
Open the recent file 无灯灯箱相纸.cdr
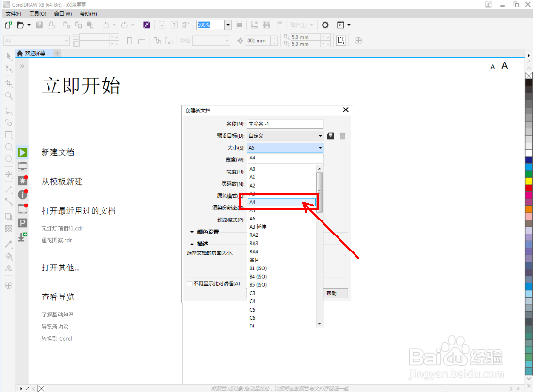pyautogui.click(x=62, y=228)
